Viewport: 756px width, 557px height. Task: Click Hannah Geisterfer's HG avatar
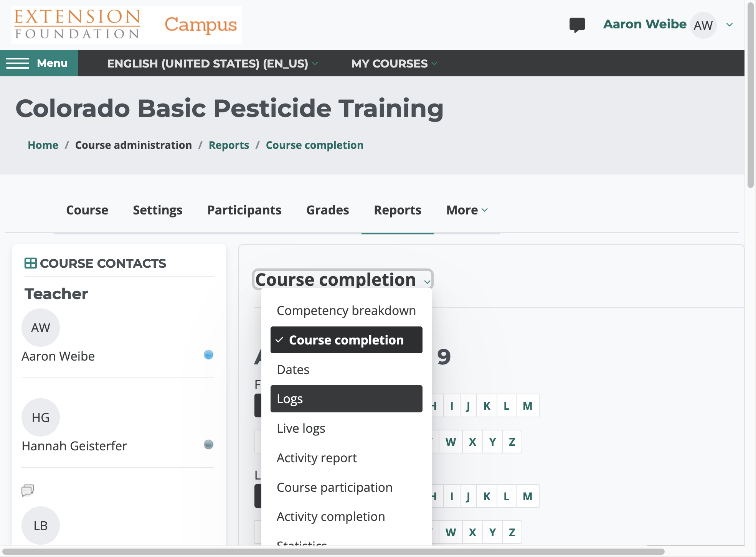pyautogui.click(x=41, y=417)
